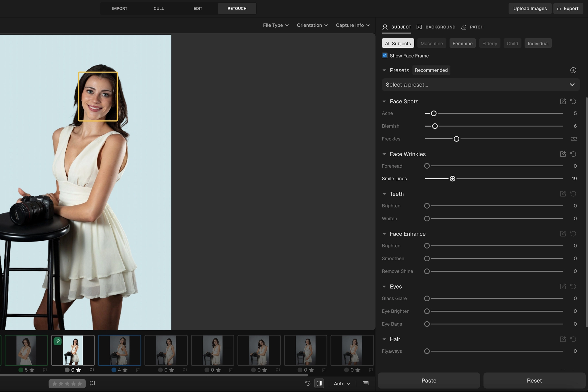The image size is (588, 392).
Task: Switch to the Retouch tab
Action: pyautogui.click(x=237, y=8)
